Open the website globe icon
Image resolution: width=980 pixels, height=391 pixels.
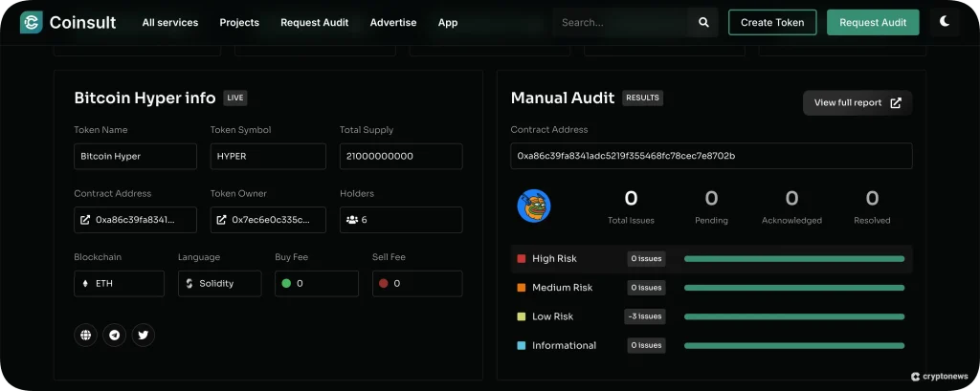click(x=85, y=335)
